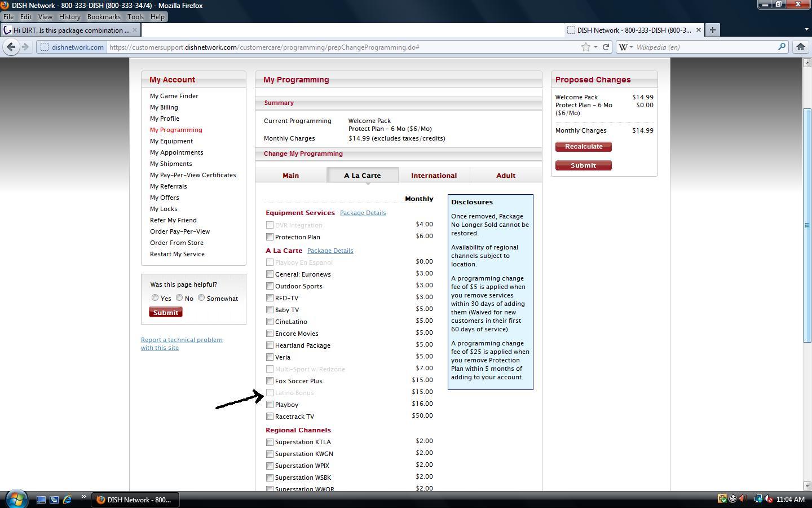Open Equipment Services Package Details link
Viewport: 812px width, 508px height.
363,213
